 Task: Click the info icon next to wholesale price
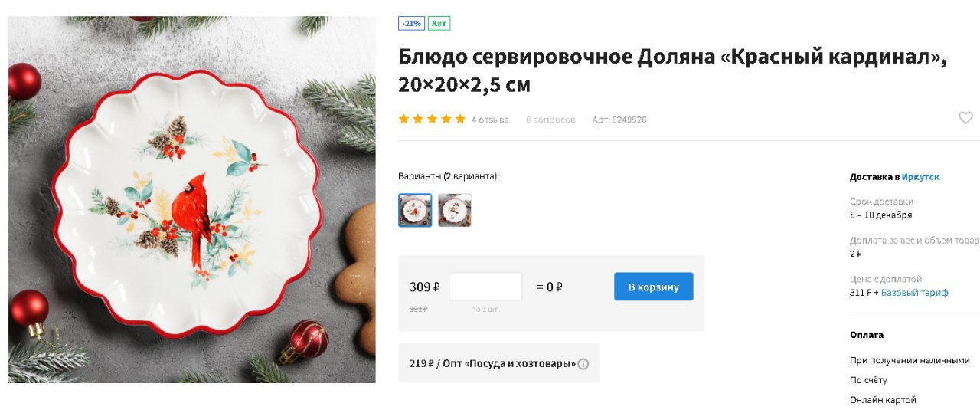coord(583,364)
